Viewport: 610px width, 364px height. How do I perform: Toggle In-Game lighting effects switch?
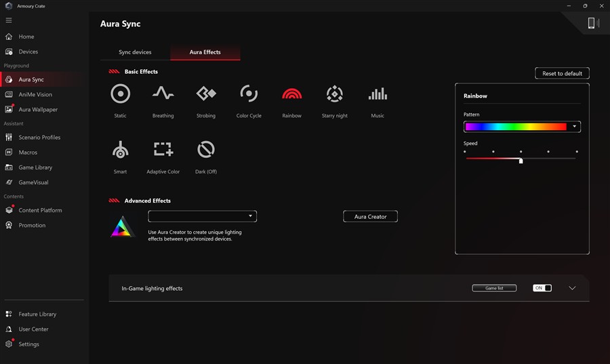pos(542,288)
